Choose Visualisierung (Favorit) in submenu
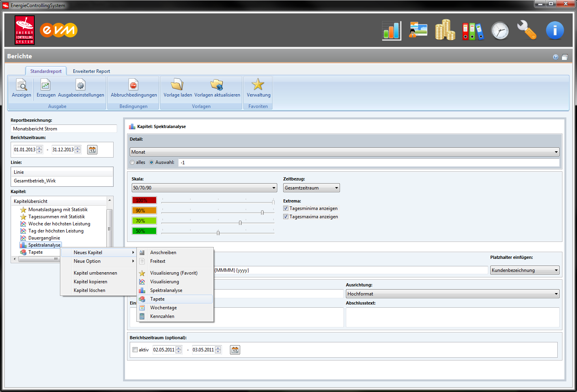Image resolution: width=577 pixels, height=392 pixels. pos(175,273)
